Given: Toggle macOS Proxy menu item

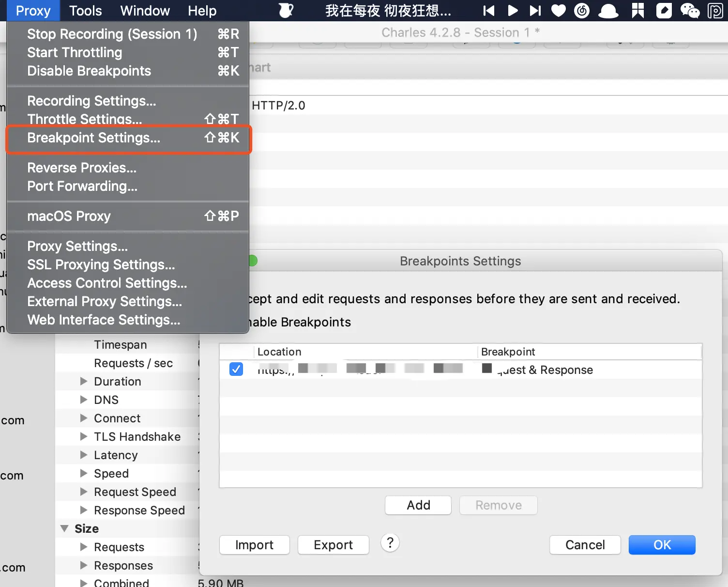Looking at the screenshot, I should [x=128, y=216].
